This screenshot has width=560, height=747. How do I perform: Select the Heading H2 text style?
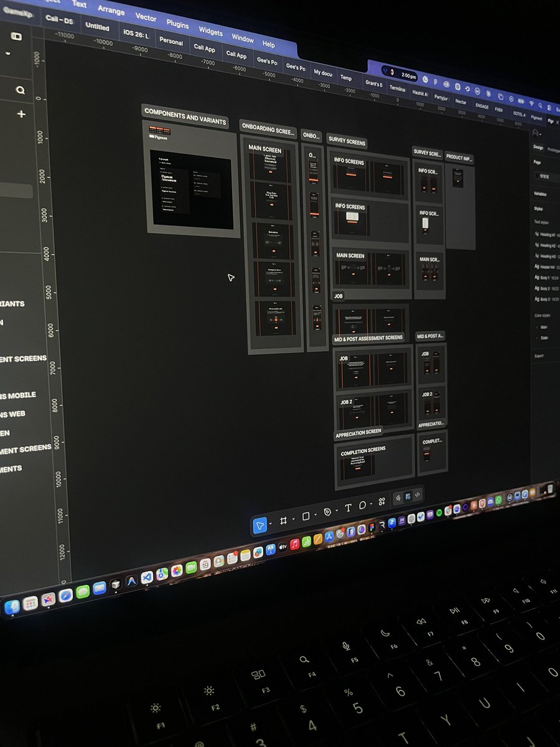[546, 245]
